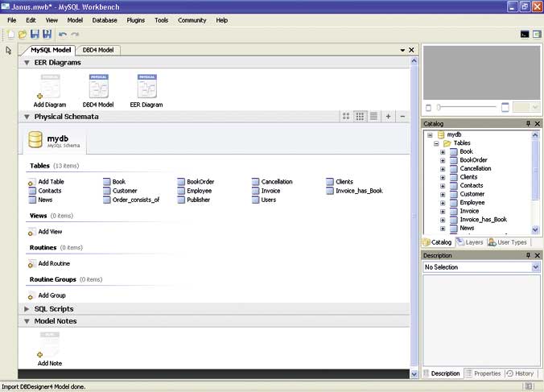Viewport: 544px width, 392px height.
Task: Expand the SQL Scripts section
Action: click(27, 309)
